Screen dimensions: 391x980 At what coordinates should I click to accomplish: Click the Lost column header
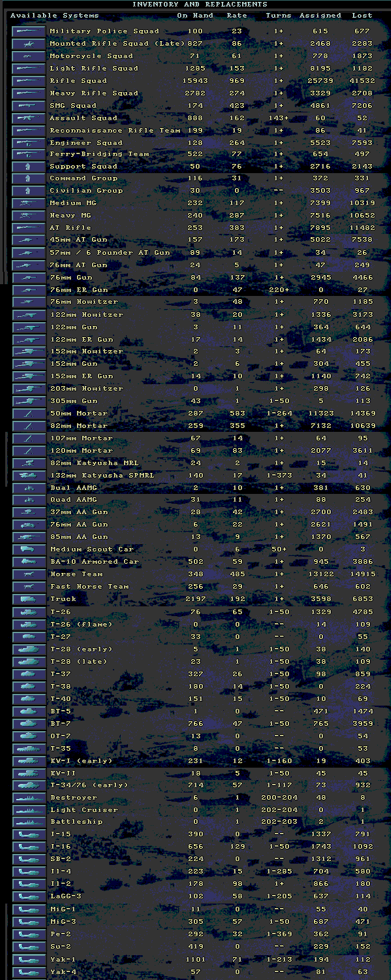click(362, 16)
